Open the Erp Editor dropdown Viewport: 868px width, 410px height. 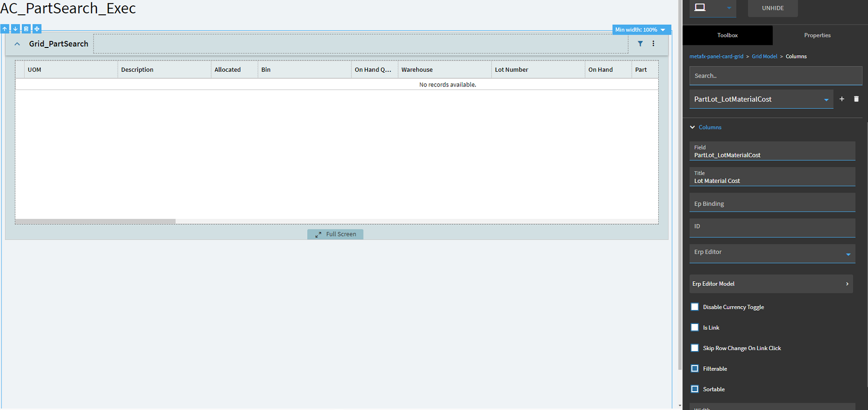click(x=772, y=254)
